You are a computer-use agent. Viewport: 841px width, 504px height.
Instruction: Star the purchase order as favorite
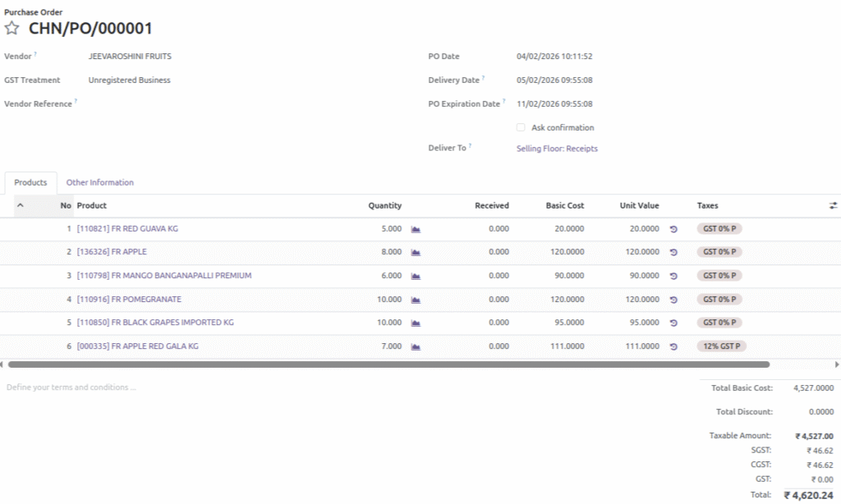click(11, 29)
